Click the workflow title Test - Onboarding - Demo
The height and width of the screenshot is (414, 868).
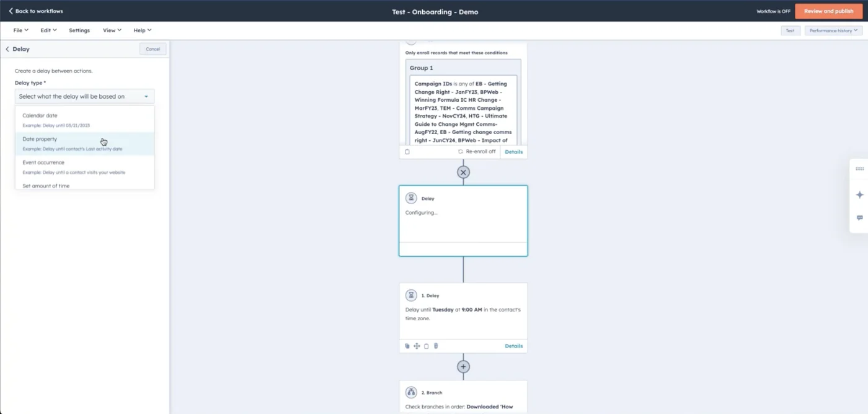click(435, 12)
